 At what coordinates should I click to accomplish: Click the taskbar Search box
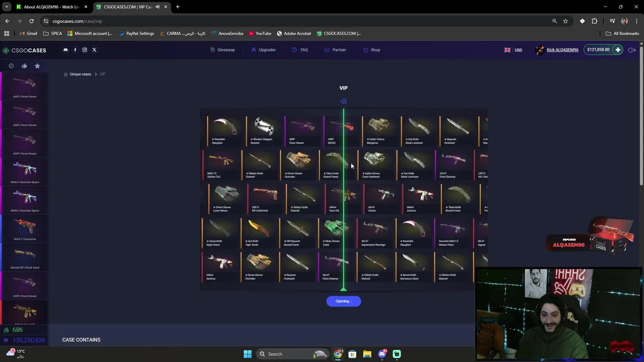click(x=294, y=354)
